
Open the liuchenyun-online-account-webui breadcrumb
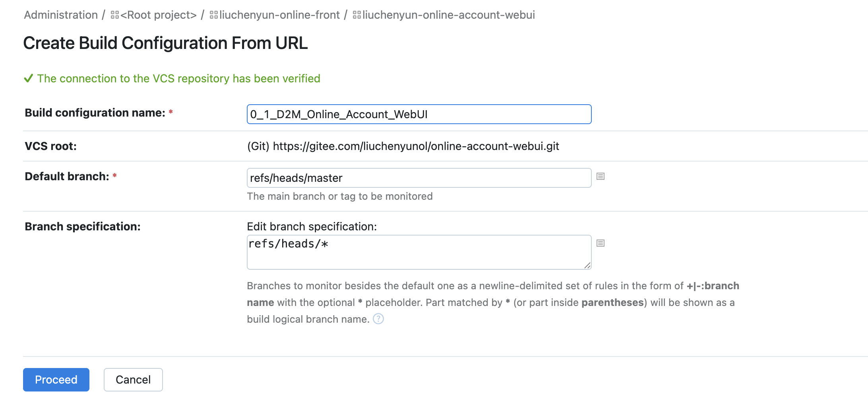click(448, 15)
